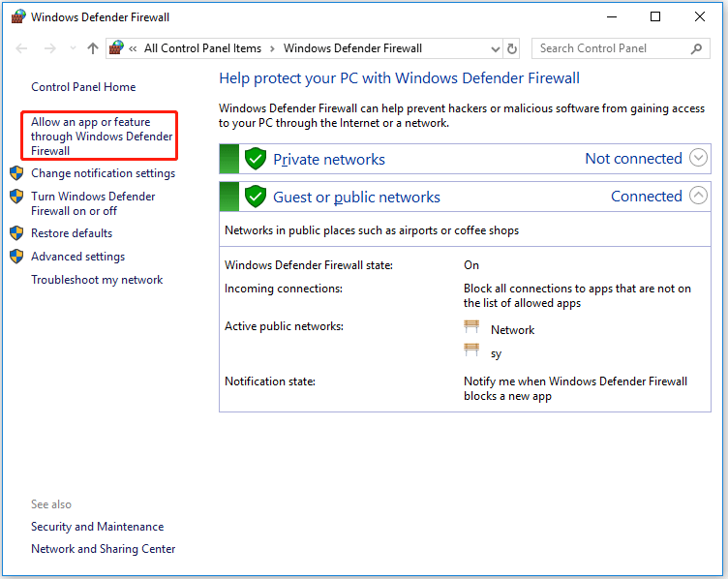Image resolution: width=728 pixels, height=579 pixels.
Task: Click Help protect your PC heading
Action: pos(399,78)
